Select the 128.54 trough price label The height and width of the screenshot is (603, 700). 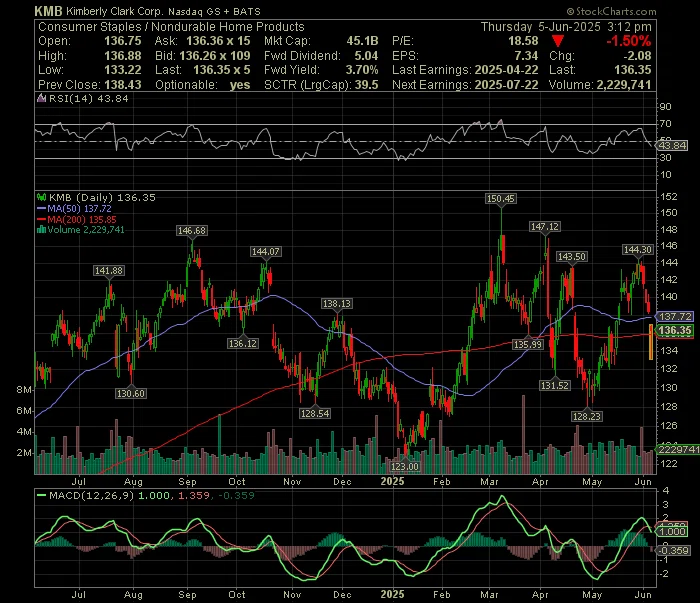point(315,413)
